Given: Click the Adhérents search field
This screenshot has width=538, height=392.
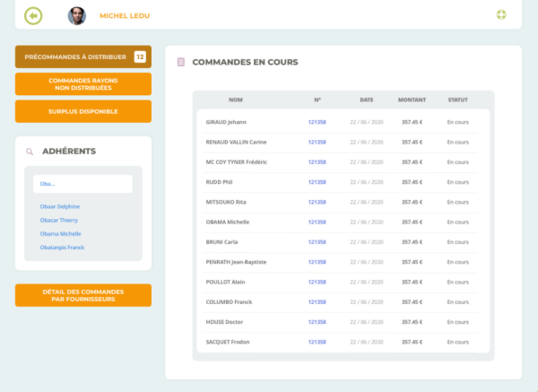Looking at the screenshot, I should click(82, 184).
